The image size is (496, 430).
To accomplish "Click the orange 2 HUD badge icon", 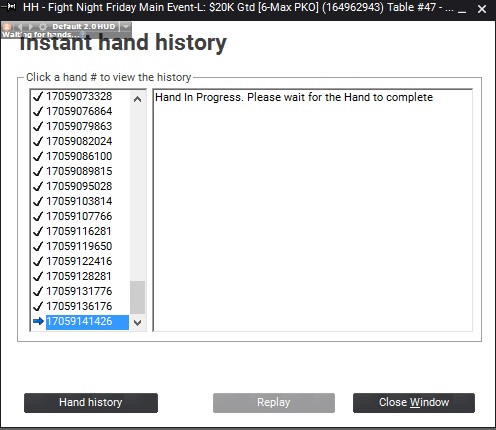I will point(7,26).
